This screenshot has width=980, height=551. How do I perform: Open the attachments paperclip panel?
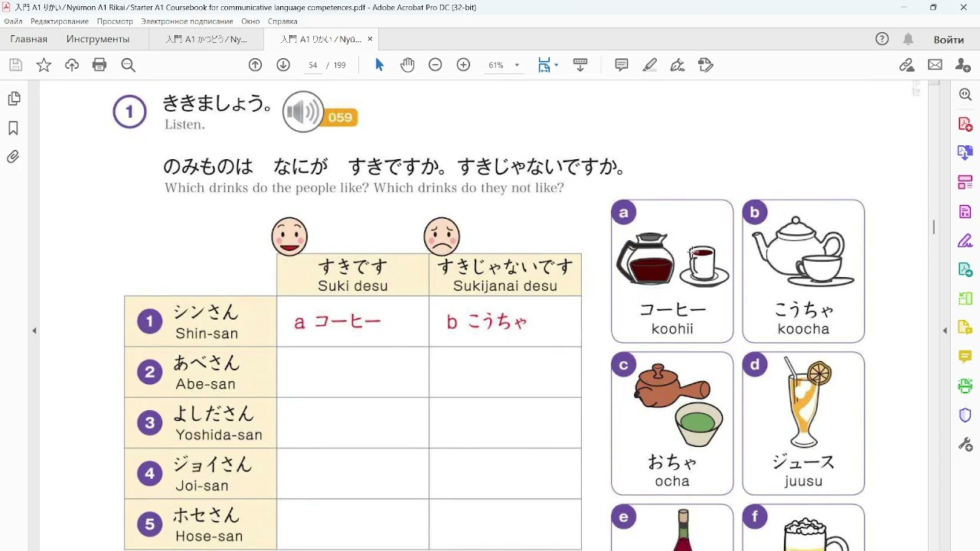[13, 157]
